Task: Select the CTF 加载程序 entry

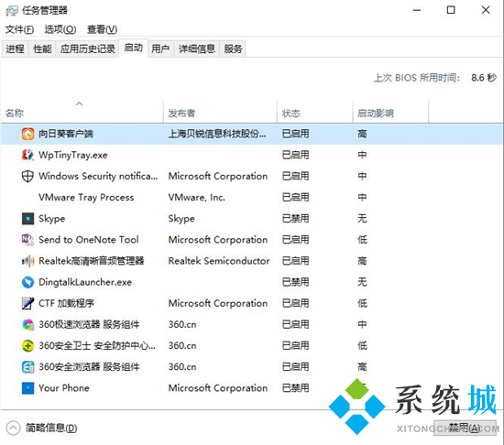Action: [66, 303]
